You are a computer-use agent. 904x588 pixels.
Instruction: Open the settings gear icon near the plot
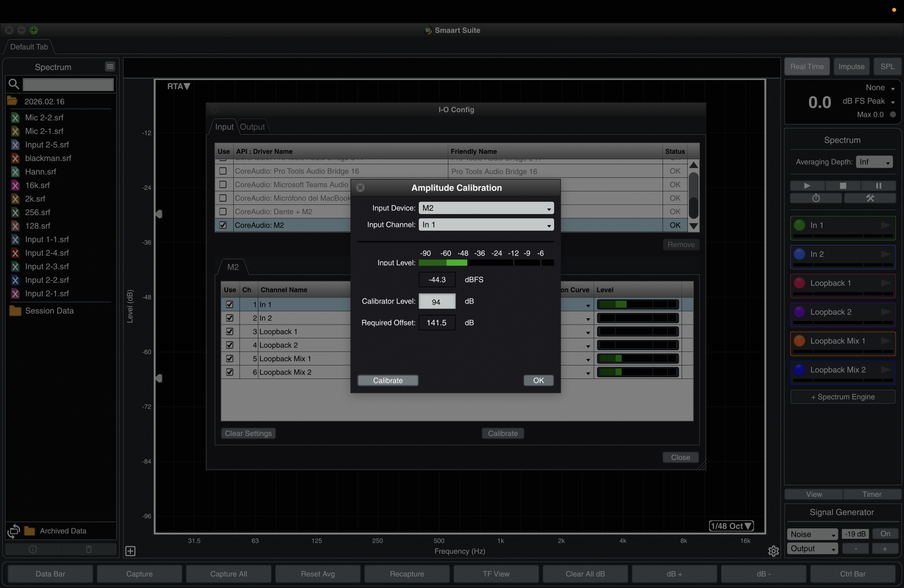pyautogui.click(x=773, y=551)
